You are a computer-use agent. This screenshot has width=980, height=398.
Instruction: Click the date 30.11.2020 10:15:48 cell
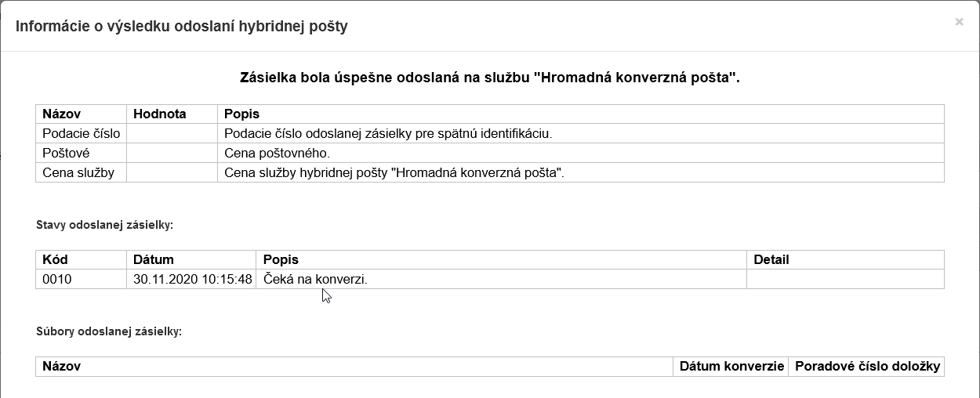click(x=192, y=279)
